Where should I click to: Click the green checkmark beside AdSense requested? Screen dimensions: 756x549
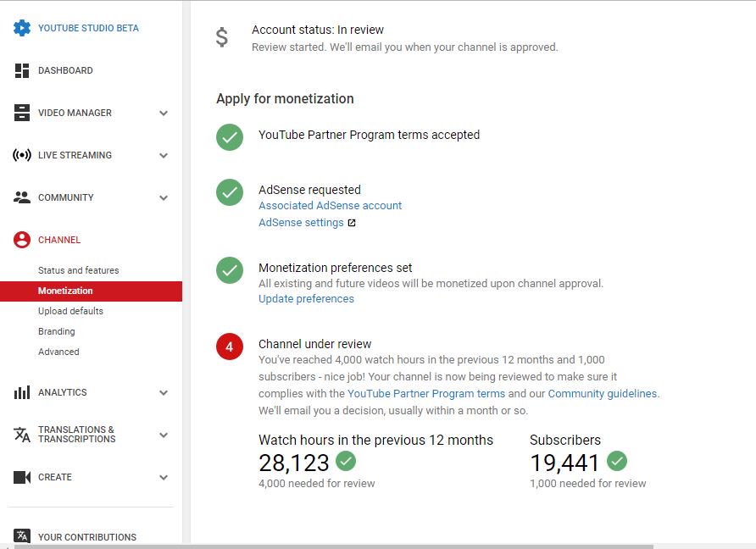pyautogui.click(x=230, y=192)
